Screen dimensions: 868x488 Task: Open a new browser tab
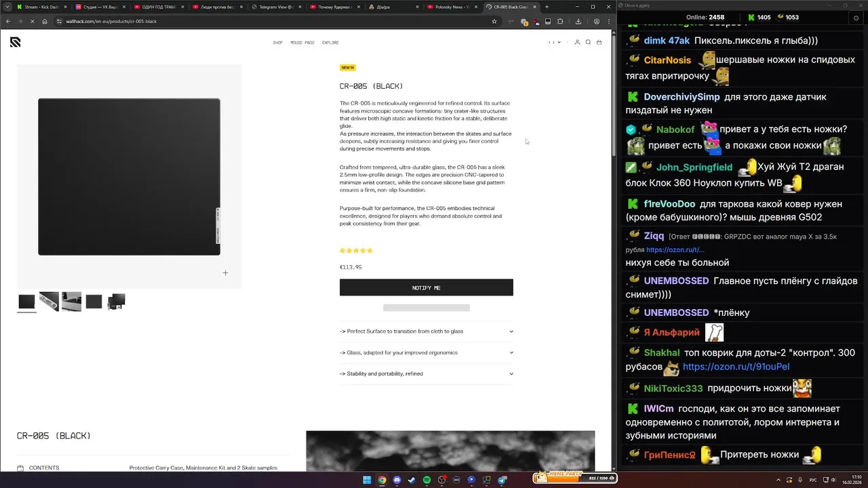click(x=547, y=7)
